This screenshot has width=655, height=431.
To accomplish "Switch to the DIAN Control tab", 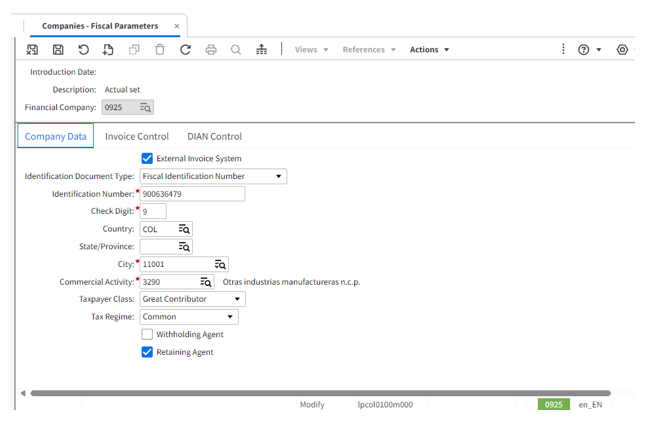I will tap(214, 136).
